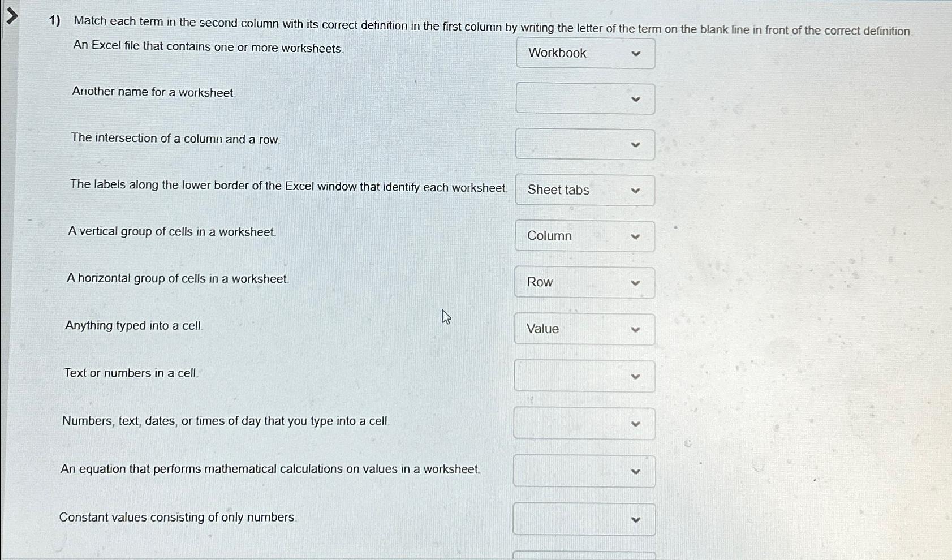Open the dropdown for 'Text or numbers in a cell'
This screenshot has height=560, width=952.
coord(584,376)
